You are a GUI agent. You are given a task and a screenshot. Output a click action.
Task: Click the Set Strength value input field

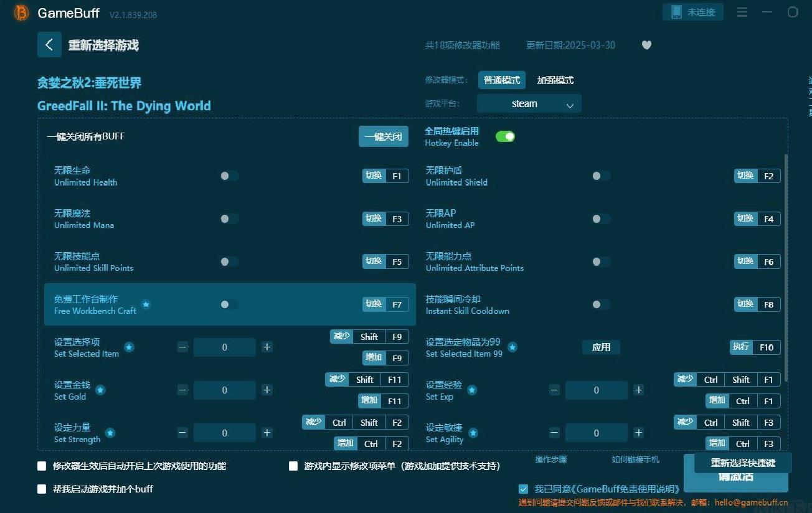(x=225, y=433)
